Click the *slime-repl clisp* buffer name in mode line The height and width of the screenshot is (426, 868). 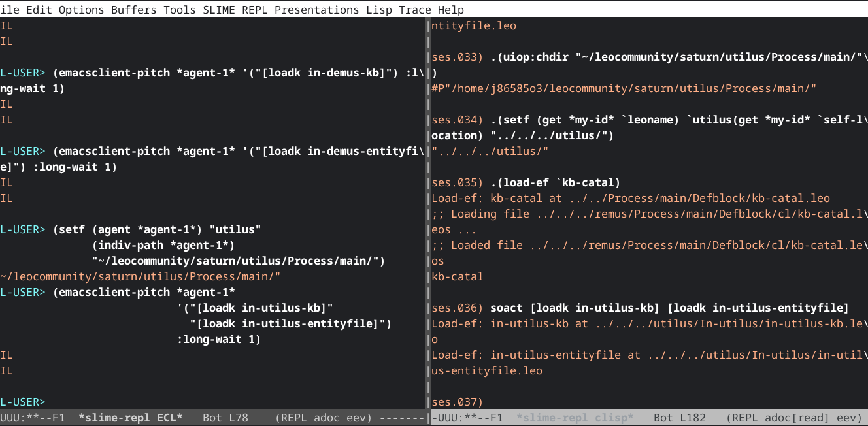click(575, 418)
